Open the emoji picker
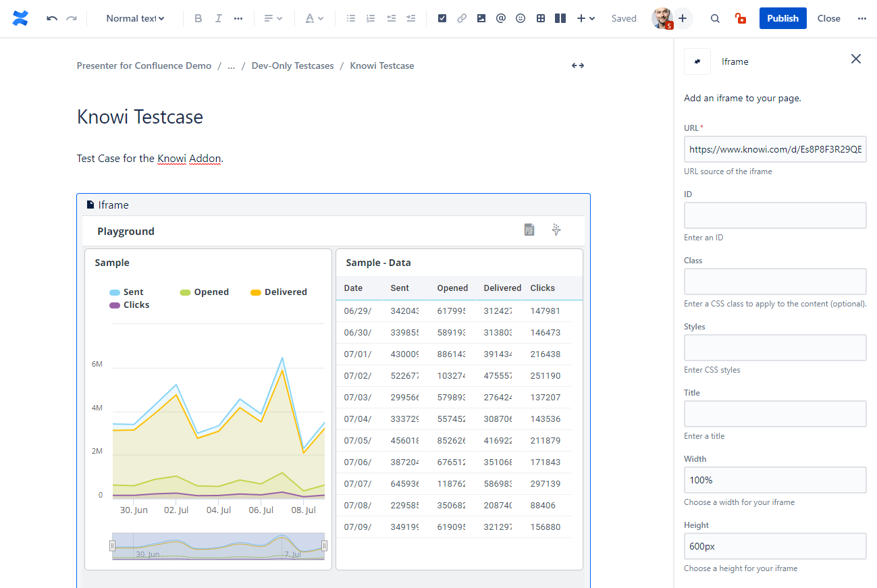The width and height of the screenshot is (877, 588). click(x=521, y=18)
